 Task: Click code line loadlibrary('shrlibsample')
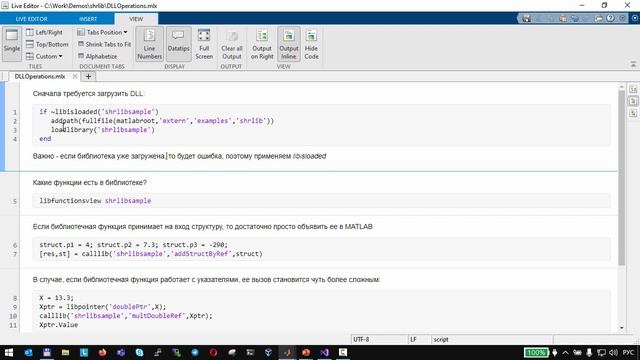103,130
